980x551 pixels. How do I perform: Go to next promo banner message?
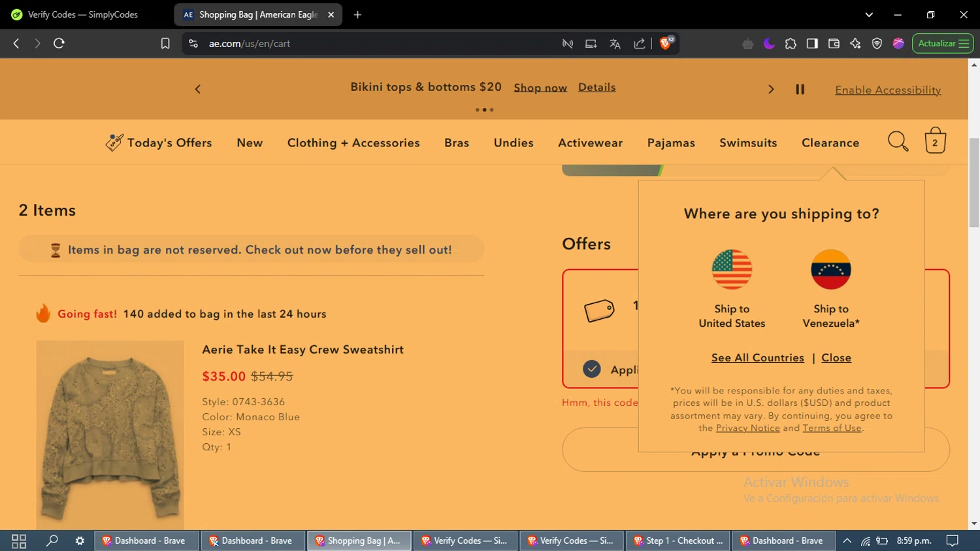coord(771,89)
